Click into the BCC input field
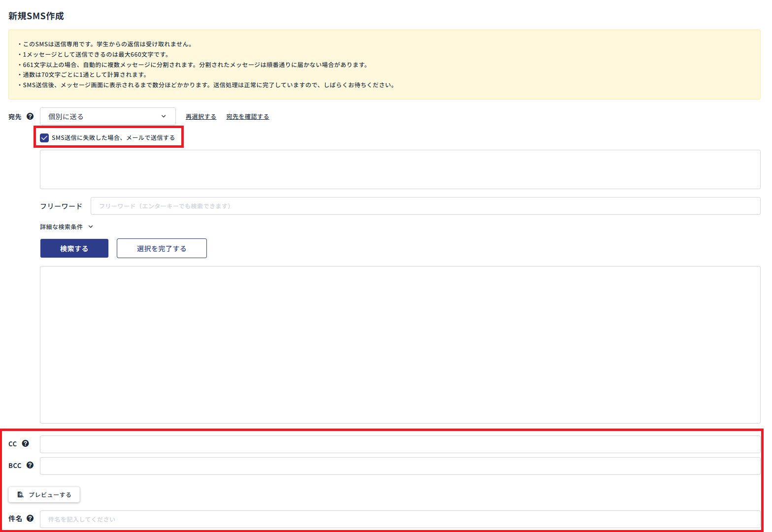Viewport: 772px width, 532px height. pos(400,466)
